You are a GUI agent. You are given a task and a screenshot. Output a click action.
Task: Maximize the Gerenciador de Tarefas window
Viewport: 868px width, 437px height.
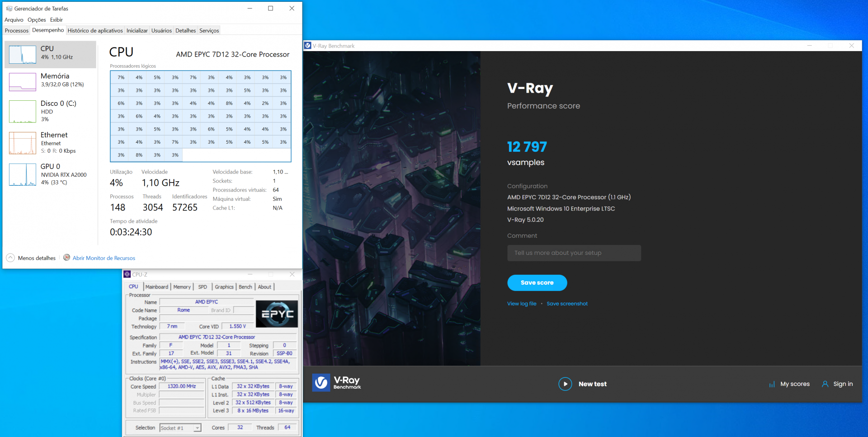(270, 8)
